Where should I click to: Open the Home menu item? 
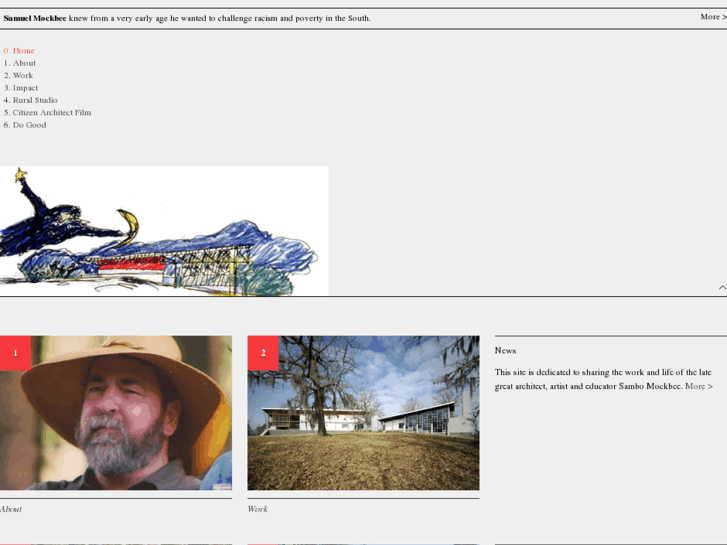coord(19,51)
